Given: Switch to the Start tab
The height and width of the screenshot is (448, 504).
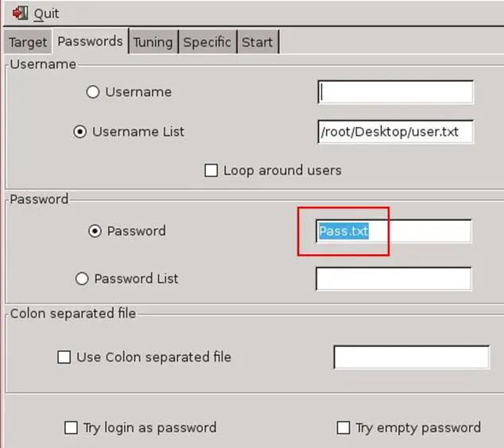Looking at the screenshot, I should point(258,42).
